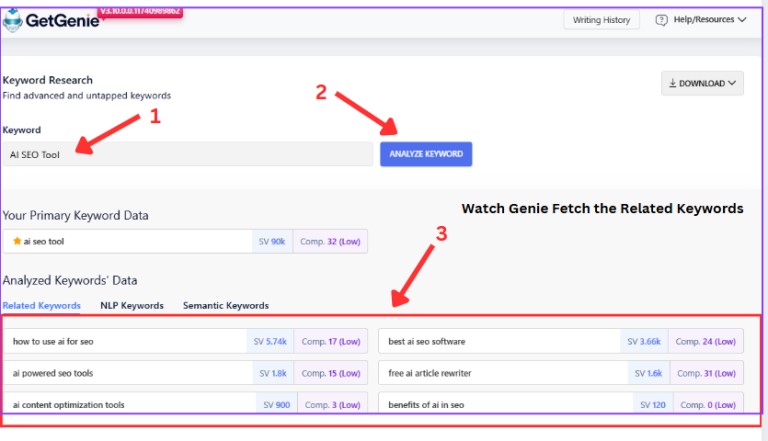Click the Comp. 24 (Low) value
This screenshot has height=441, width=768.
click(x=705, y=341)
